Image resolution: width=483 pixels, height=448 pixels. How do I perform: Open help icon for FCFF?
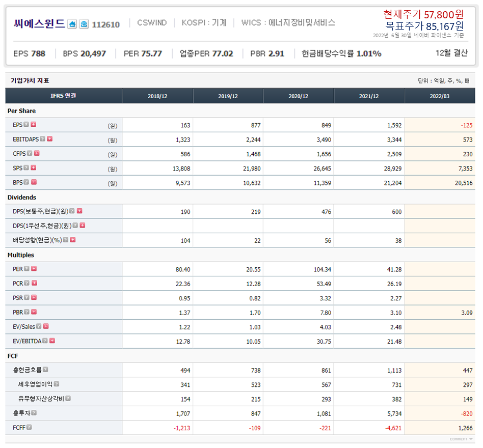click(29, 427)
